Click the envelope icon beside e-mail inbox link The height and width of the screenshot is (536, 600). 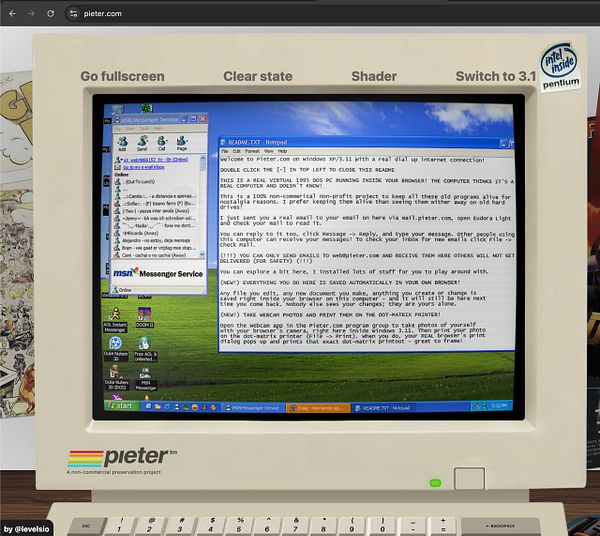pyautogui.click(x=118, y=167)
